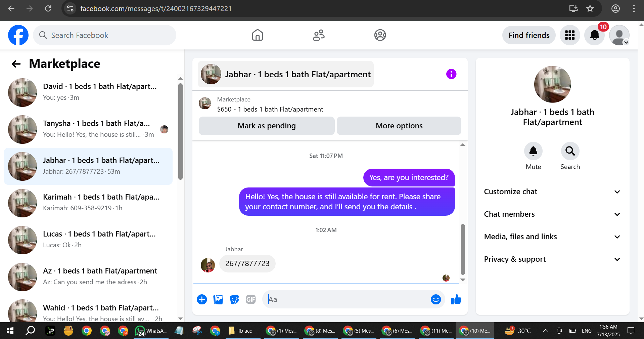The width and height of the screenshot is (644, 339).
Task: Open the GIF picker icon
Action: [x=251, y=299]
